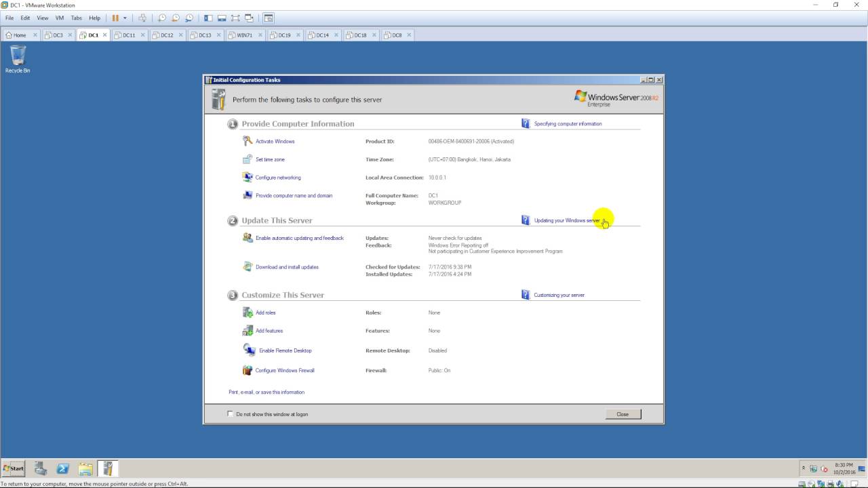868x488 pixels.
Task: Click the Enable Remote Desktop link
Action: click(x=285, y=351)
